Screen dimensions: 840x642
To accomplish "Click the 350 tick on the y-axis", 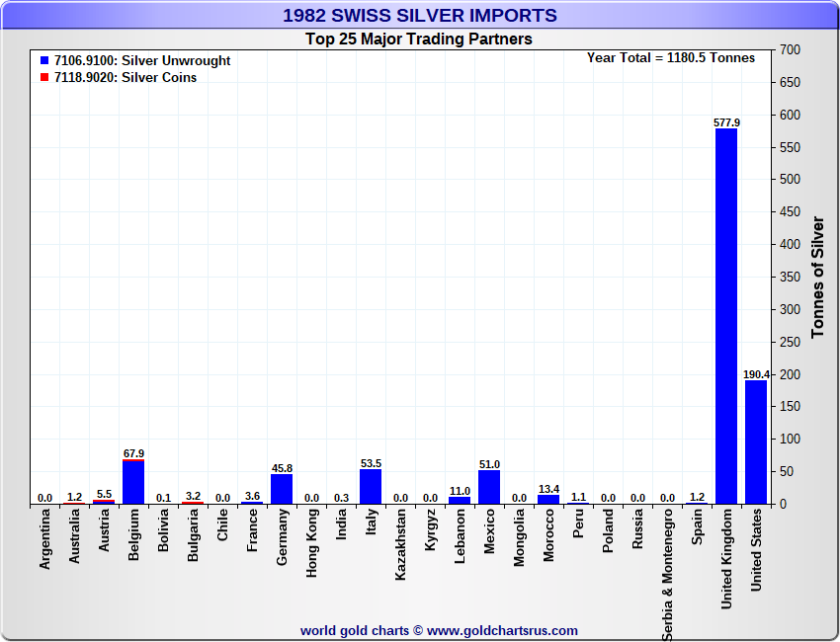I will point(791,277).
